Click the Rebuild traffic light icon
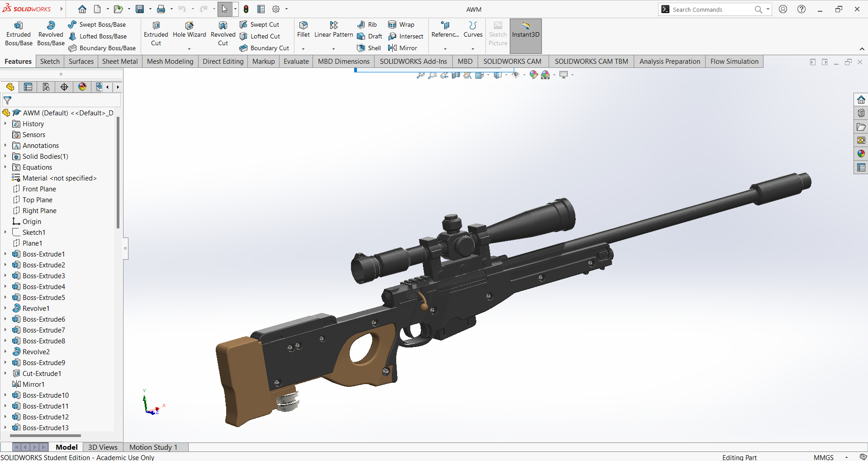This screenshot has height=461, width=868. [x=246, y=9]
